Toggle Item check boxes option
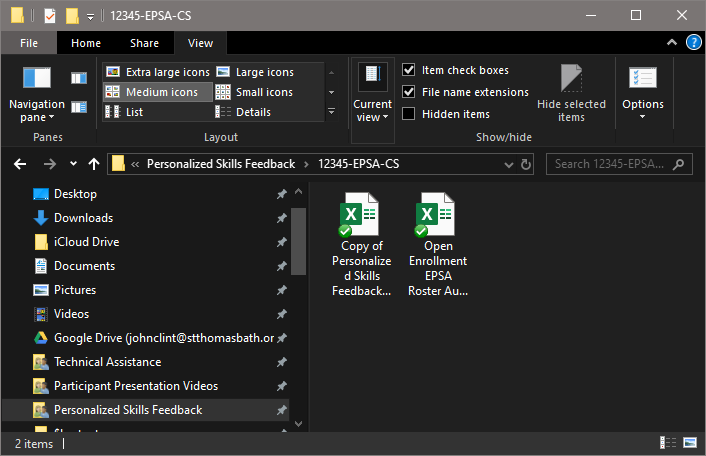The height and width of the screenshot is (456, 706). pyautogui.click(x=455, y=70)
